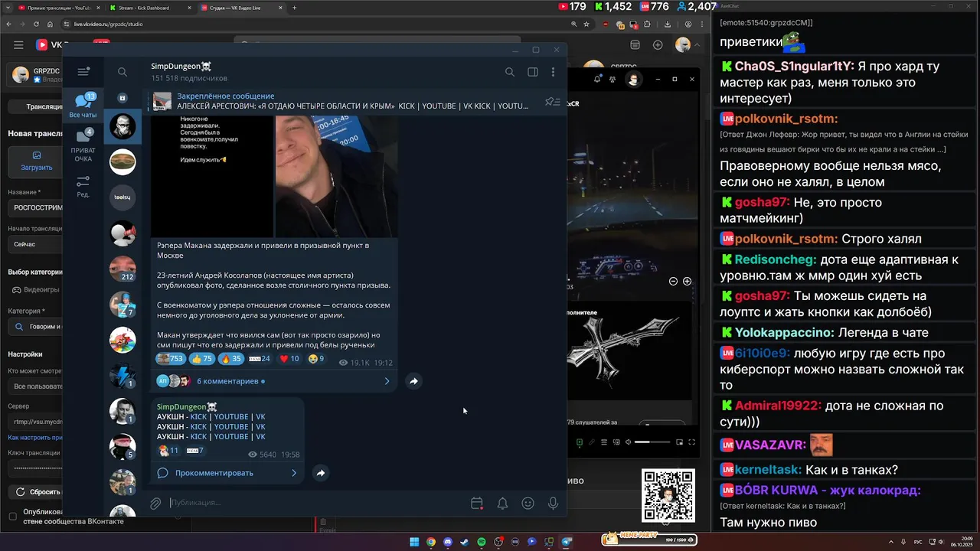Bookmark page with star icon
Image resolution: width=980 pixels, height=551 pixels.
pos(586,24)
